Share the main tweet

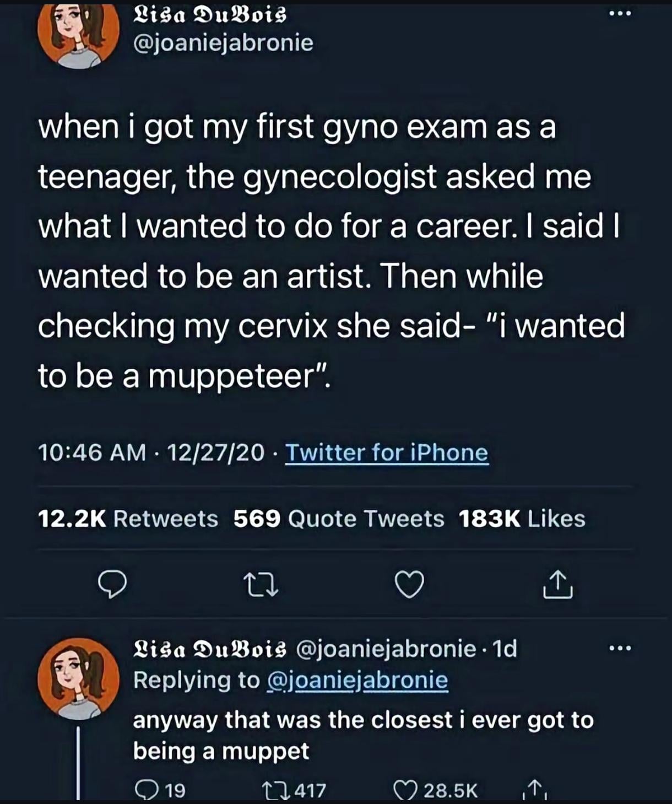point(557,585)
